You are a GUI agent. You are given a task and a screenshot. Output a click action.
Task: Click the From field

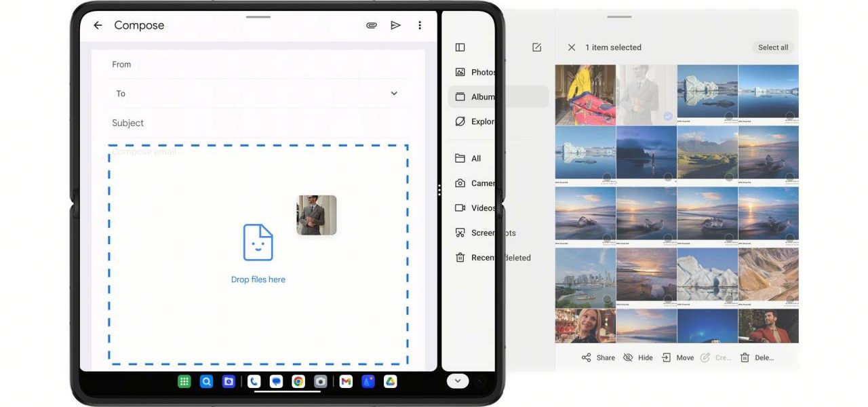[258, 64]
